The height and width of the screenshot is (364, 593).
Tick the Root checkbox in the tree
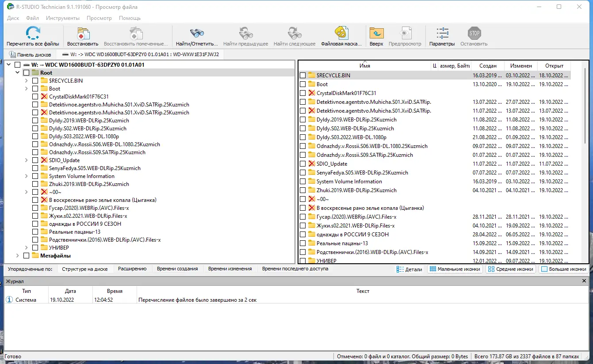point(26,73)
